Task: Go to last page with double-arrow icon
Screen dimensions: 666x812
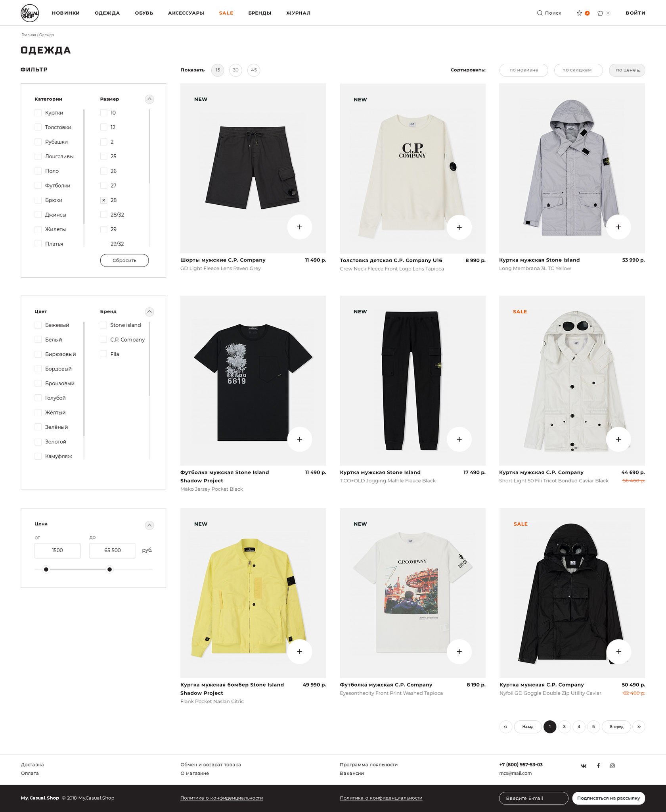Action: [x=639, y=727]
